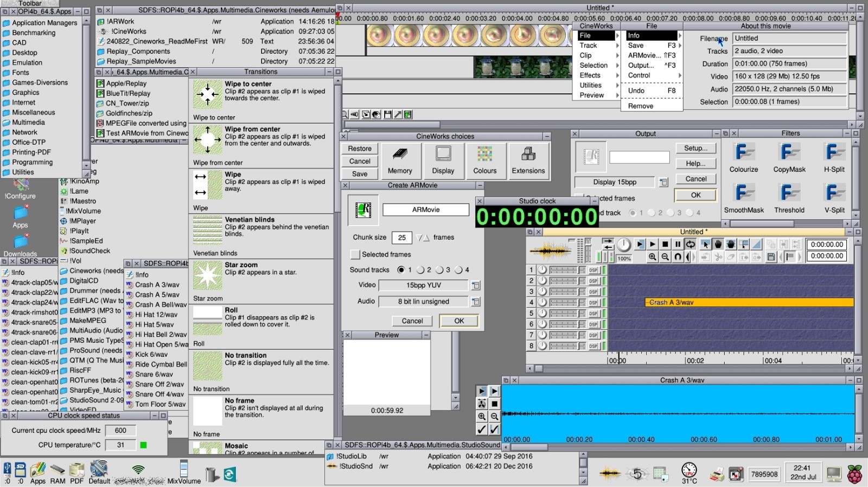Open Colours section in CineWorks choices
The image size is (868, 487).
(x=485, y=161)
